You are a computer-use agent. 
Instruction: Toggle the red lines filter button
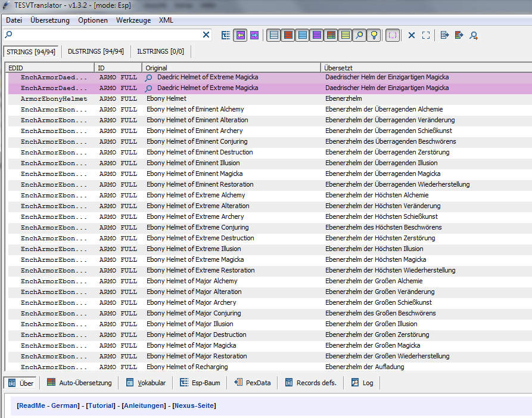pyautogui.click(x=288, y=35)
